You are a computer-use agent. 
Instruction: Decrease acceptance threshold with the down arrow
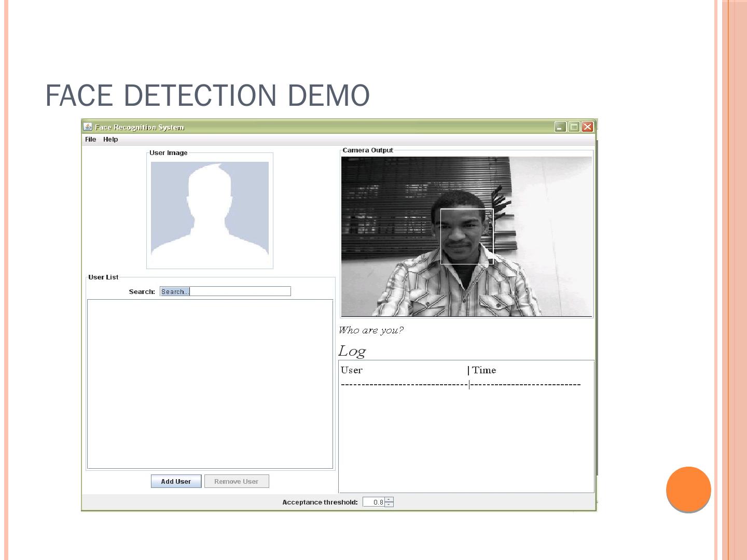click(x=389, y=505)
